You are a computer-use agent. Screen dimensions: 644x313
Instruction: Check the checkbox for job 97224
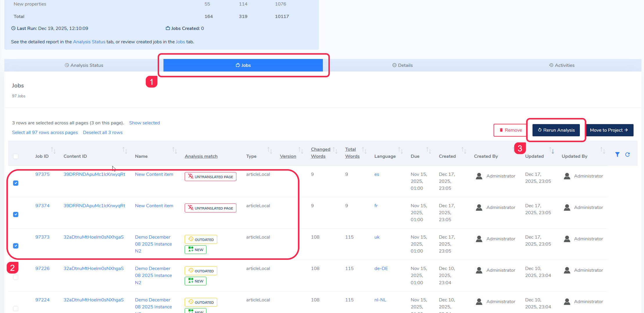pyautogui.click(x=16, y=309)
